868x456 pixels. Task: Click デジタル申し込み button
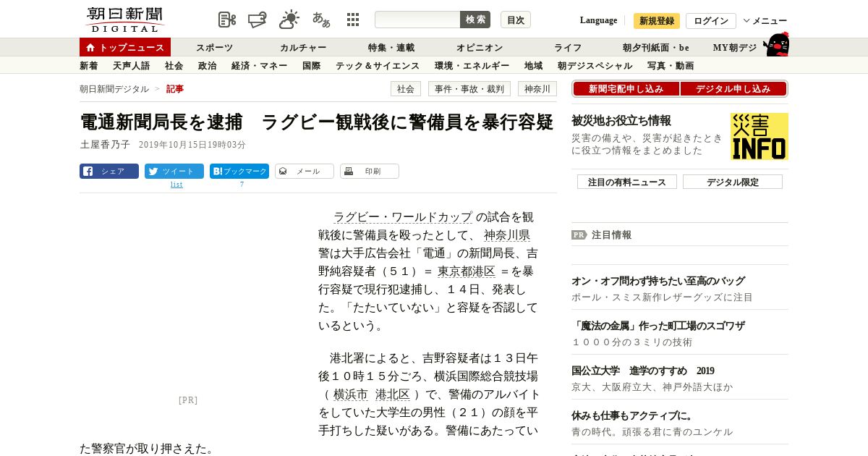(733, 89)
